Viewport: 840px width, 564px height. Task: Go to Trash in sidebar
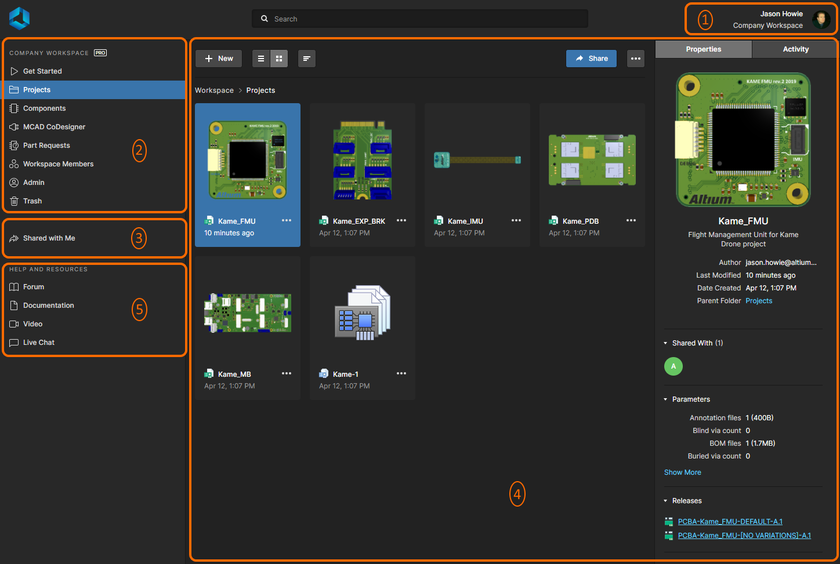[x=33, y=201]
